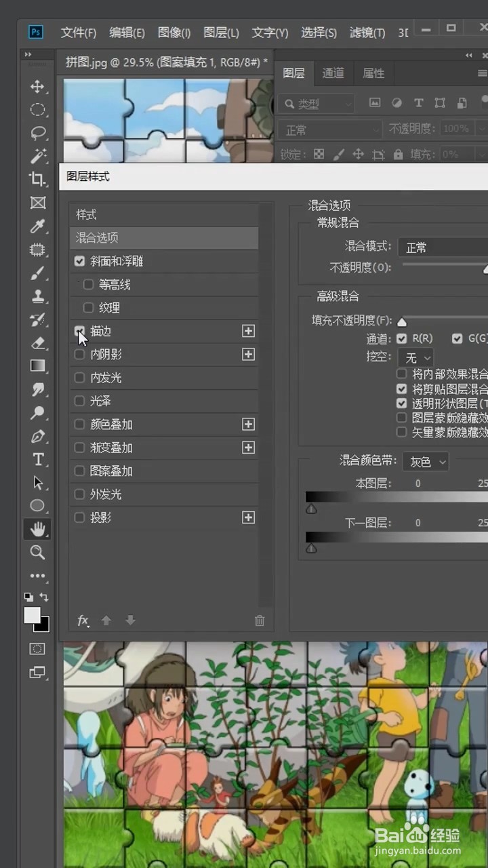Select the Brush tool
The width and height of the screenshot is (488, 868).
point(37,273)
